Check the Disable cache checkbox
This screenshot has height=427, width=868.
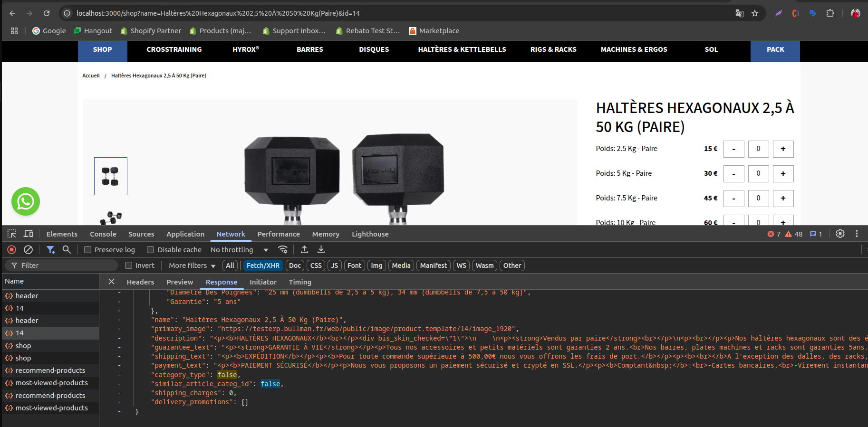click(x=151, y=250)
